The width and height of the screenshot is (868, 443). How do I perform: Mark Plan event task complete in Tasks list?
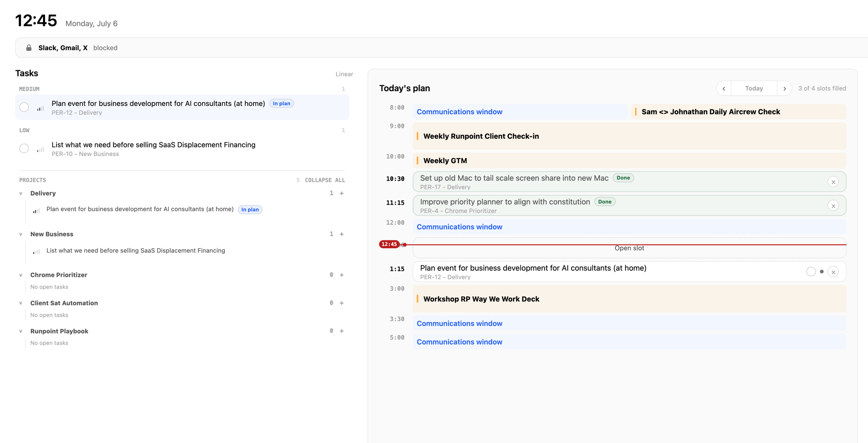(24, 107)
